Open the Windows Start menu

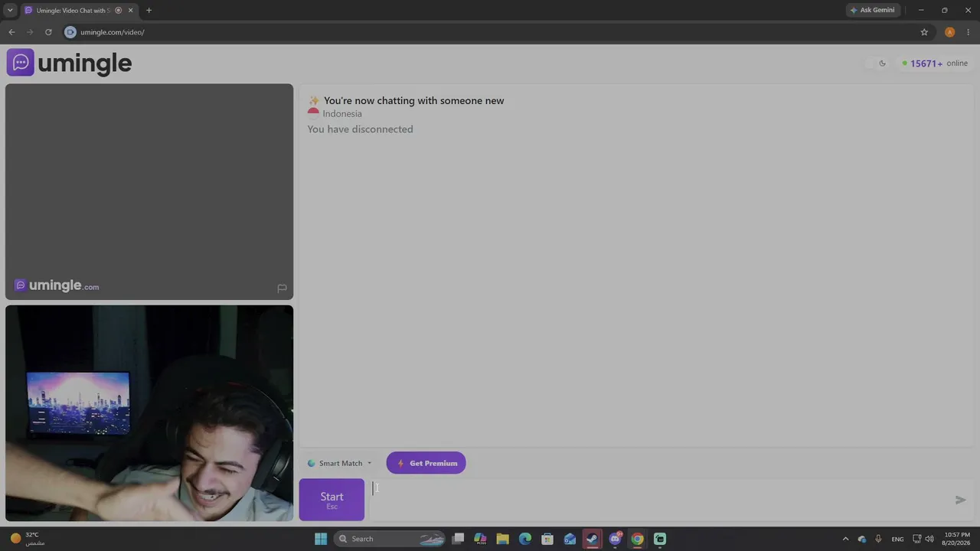tap(321, 539)
